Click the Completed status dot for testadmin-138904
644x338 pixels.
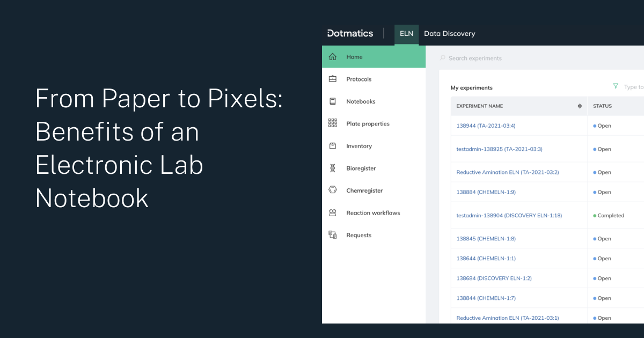pyautogui.click(x=595, y=215)
